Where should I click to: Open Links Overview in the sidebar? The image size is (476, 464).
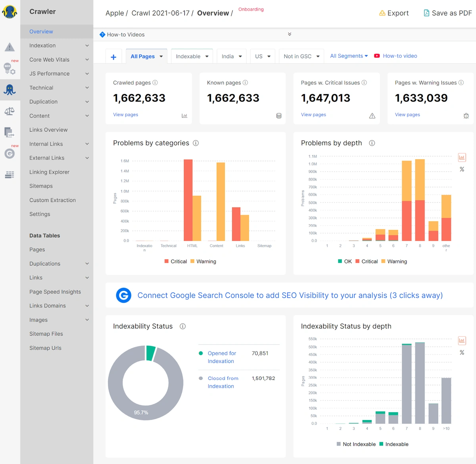pyautogui.click(x=48, y=130)
